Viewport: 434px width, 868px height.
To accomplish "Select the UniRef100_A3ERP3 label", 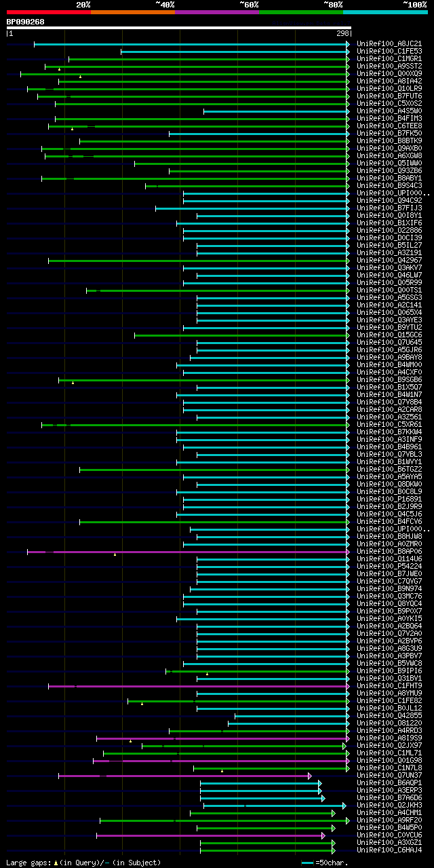I will [x=389, y=790].
